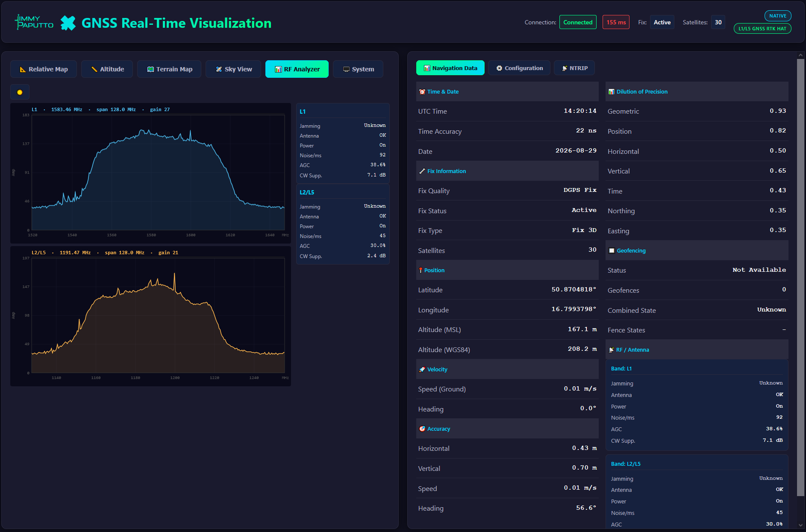The height and width of the screenshot is (532, 806).
Task: Click the Position pin icon
Action: pos(421,270)
